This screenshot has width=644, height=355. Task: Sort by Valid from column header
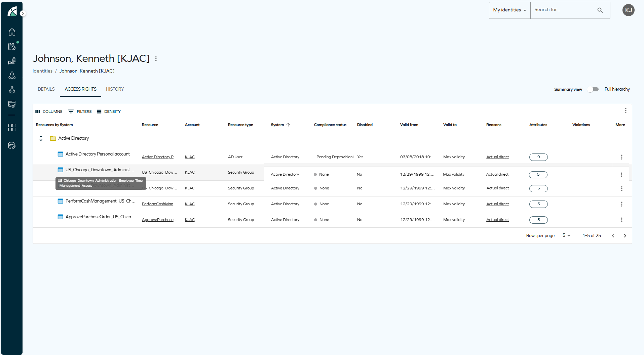click(409, 125)
